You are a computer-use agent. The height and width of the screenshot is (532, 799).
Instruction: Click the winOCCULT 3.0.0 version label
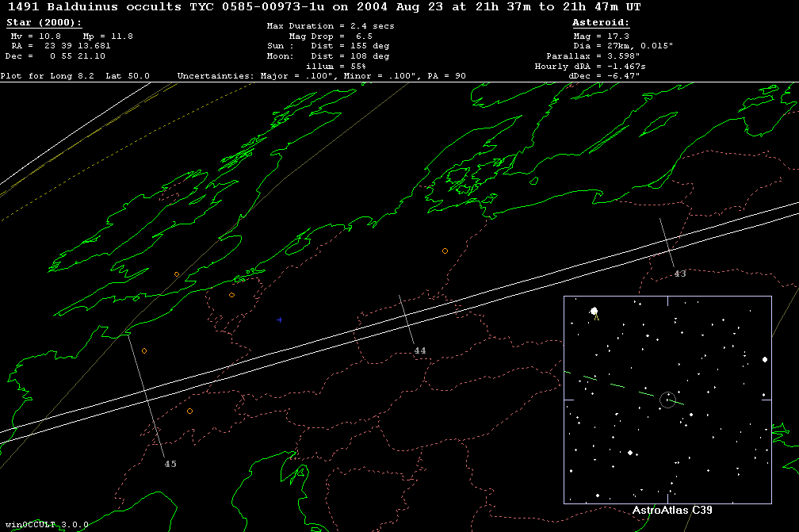pyautogui.click(x=46, y=524)
